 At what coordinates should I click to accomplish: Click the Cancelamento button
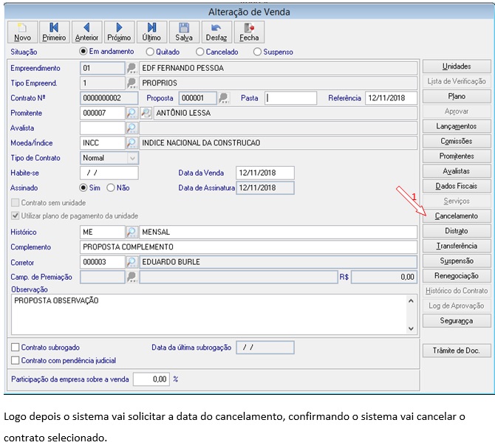click(457, 216)
